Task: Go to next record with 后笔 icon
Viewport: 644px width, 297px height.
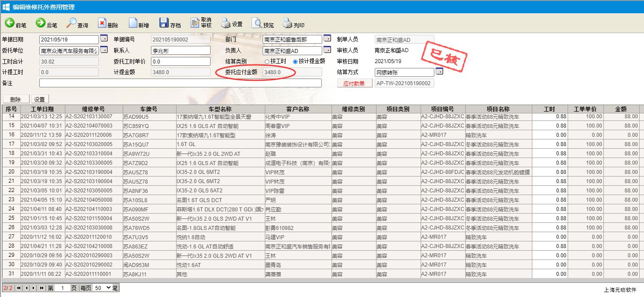Action: pos(41,23)
